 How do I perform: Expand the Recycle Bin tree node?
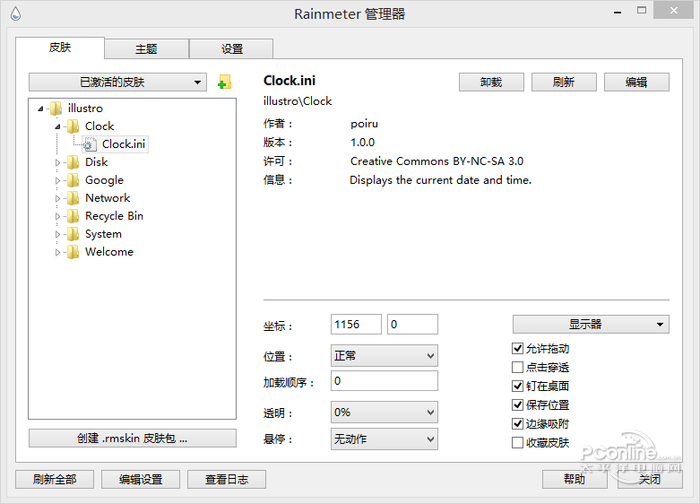click(x=58, y=217)
